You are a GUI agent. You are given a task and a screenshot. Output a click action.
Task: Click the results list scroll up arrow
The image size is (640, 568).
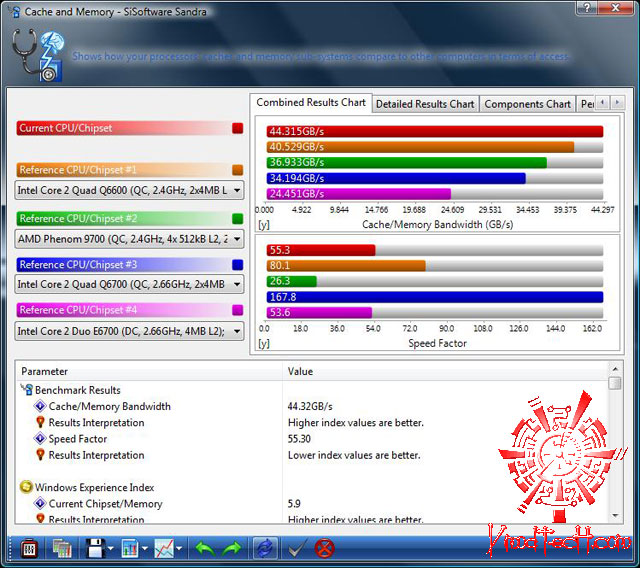pos(615,369)
